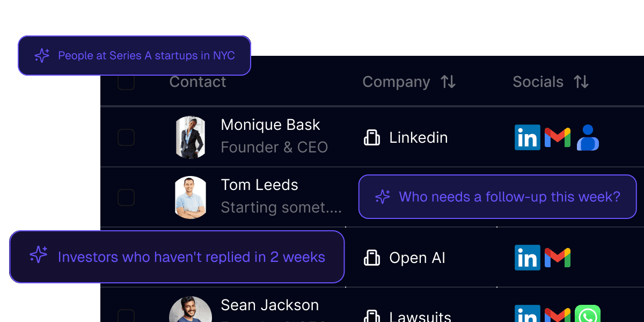Select the Contact column header
The width and height of the screenshot is (644, 322).
(197, 82)
